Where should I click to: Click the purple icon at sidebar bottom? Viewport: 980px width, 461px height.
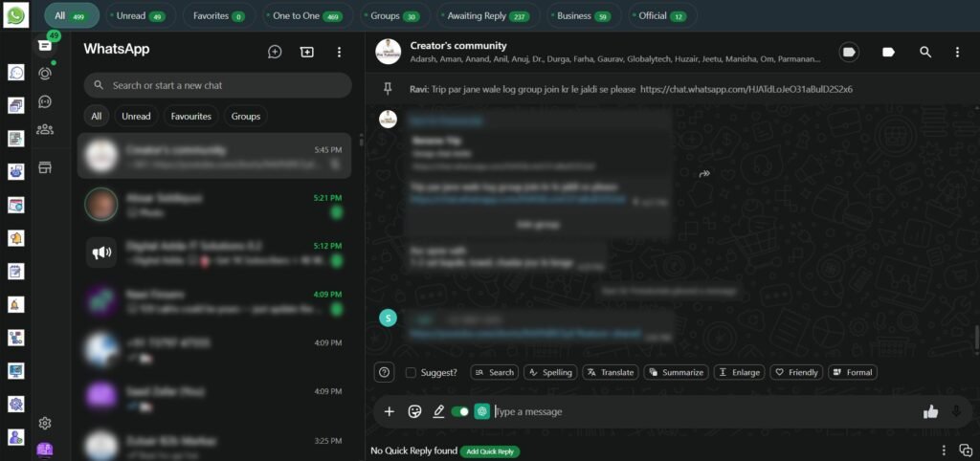pyautogui.click(x=44, y=450)
